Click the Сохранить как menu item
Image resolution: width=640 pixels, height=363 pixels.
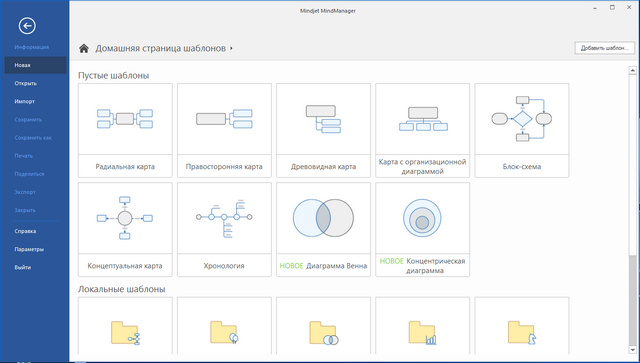tap(33, 138)
